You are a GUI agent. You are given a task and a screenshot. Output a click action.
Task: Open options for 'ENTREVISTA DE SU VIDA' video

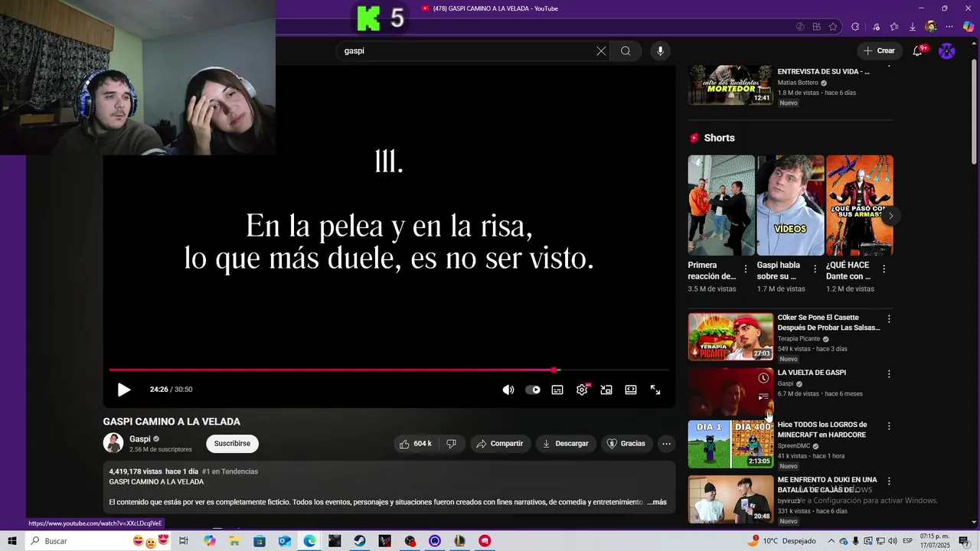(x=889, y=66)
